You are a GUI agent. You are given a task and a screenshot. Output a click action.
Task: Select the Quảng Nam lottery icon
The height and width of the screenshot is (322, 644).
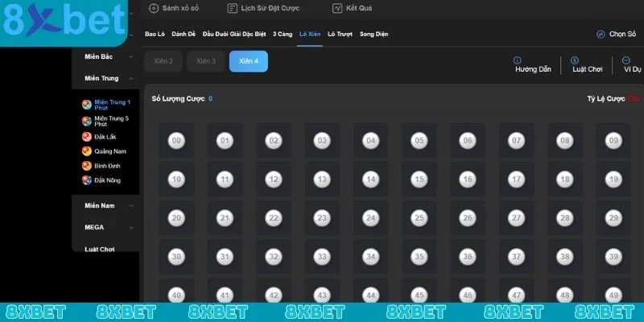coord(87,151)
